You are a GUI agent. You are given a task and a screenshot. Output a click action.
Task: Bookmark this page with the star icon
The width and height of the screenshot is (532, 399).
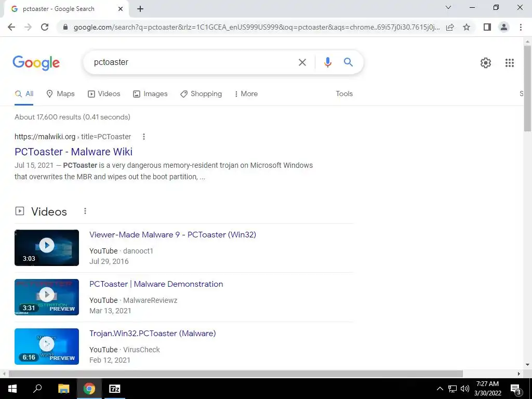coord(467,27)
